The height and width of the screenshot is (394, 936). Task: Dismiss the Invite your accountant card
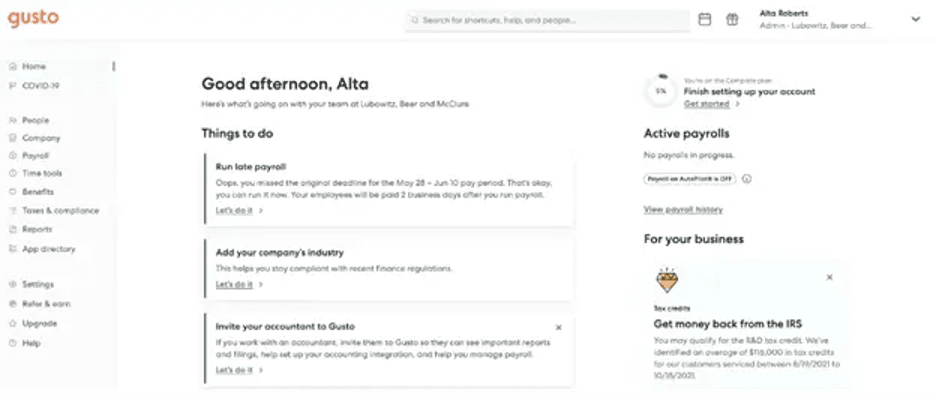point(559,327)
